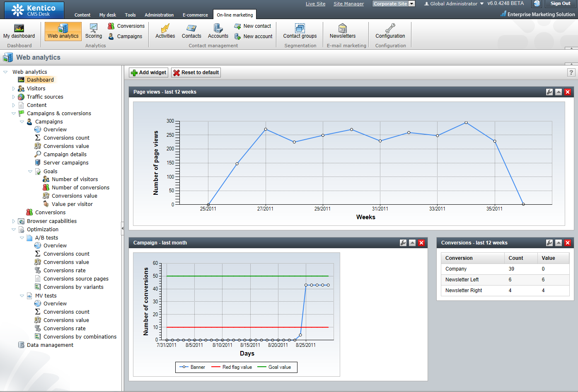Configure the Page views widget settings
The width and height of the screenshot is (578, 392).
click(x=549, y=92)
